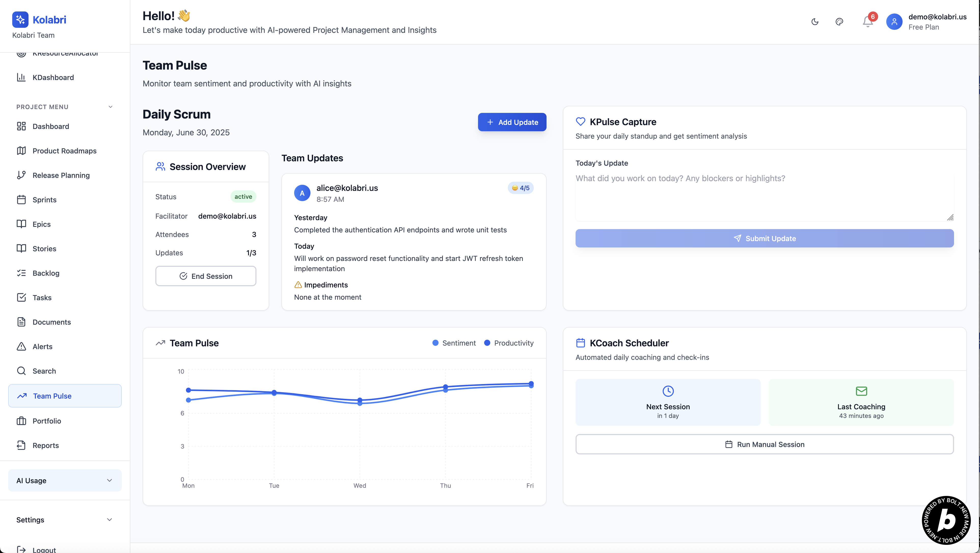980x553 pixels.
Task: Expand the AI Usage dropdown
Action: click(65, 480)
